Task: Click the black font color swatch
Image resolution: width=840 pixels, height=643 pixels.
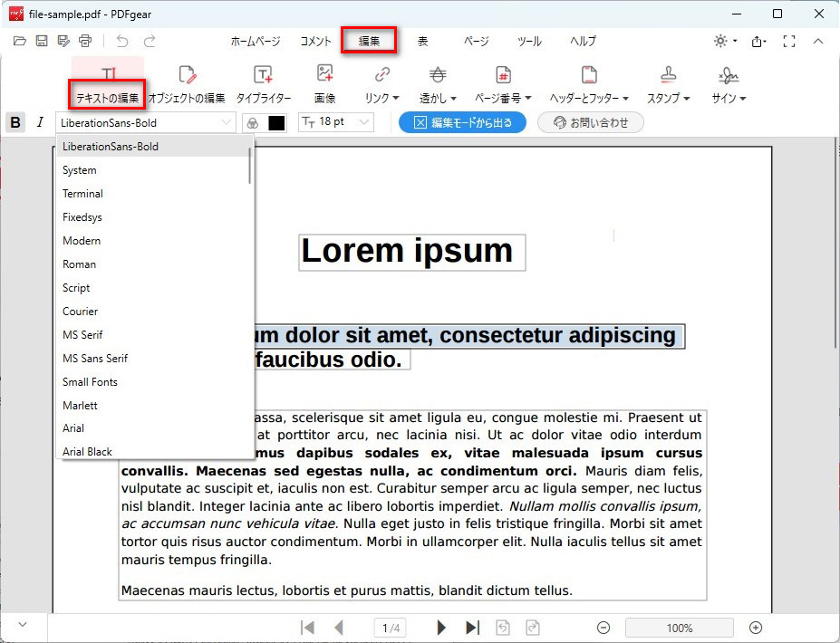Action: tap(276, 123)
